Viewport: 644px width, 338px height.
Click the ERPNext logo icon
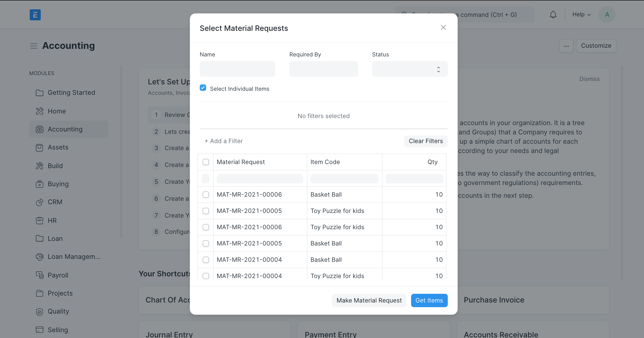tap(35, 15)
